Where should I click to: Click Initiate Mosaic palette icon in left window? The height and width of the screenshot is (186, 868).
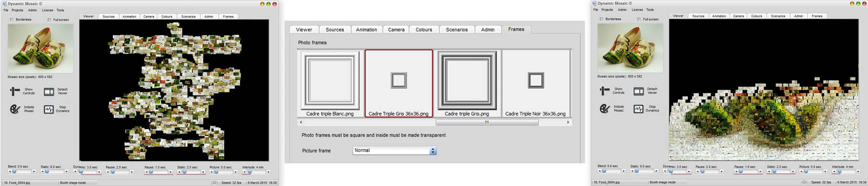[x=15, y=109]
